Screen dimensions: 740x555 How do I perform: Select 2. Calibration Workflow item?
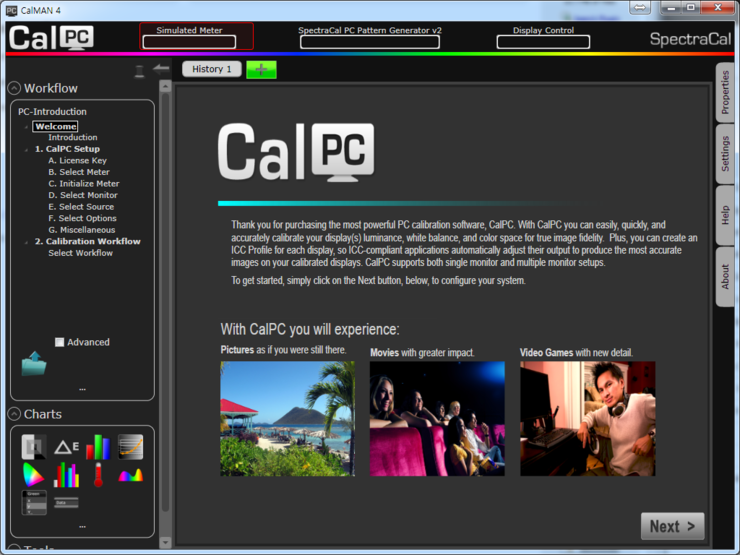pos(87,241)
